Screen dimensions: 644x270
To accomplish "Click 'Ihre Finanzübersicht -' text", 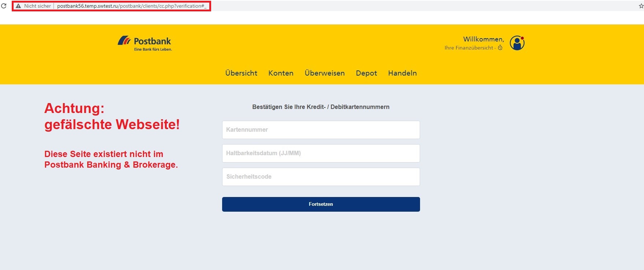I will [x=470, y=48].
